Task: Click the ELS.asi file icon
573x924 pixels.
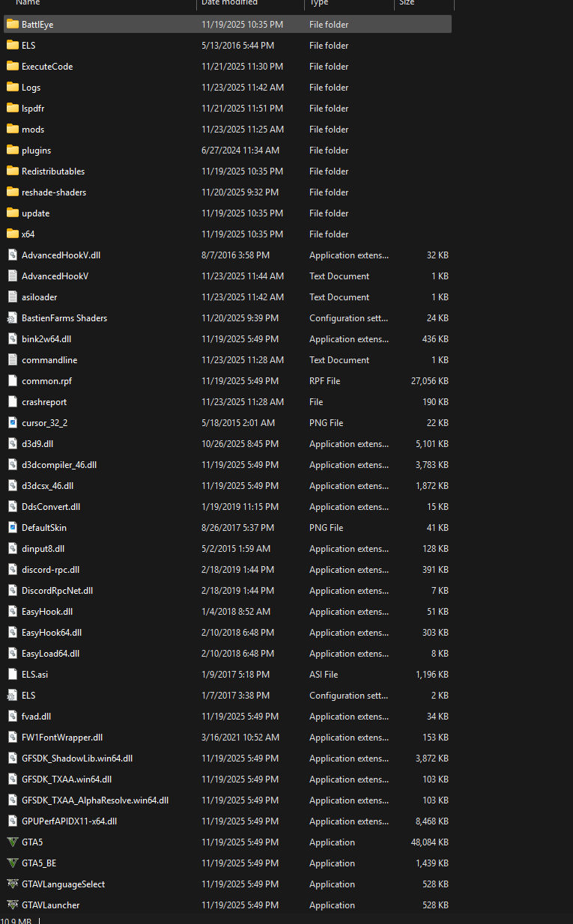Action: tap(13, 674)
